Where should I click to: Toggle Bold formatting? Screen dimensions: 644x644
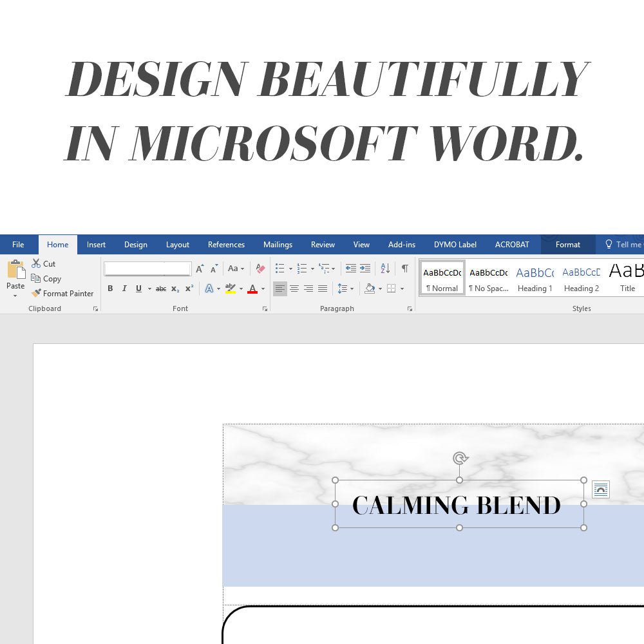110,289
